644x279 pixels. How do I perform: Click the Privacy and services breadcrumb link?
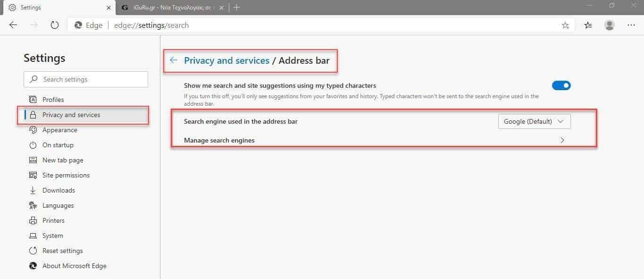tap(226, 60)
